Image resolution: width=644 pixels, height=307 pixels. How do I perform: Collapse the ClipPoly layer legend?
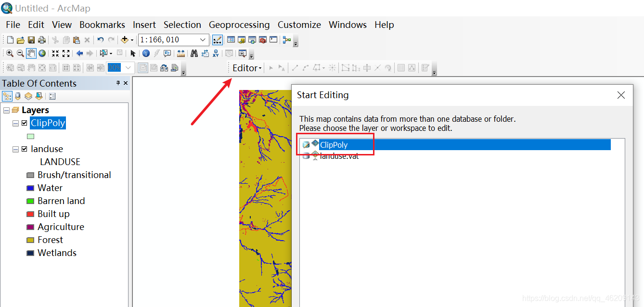(16, 123)
